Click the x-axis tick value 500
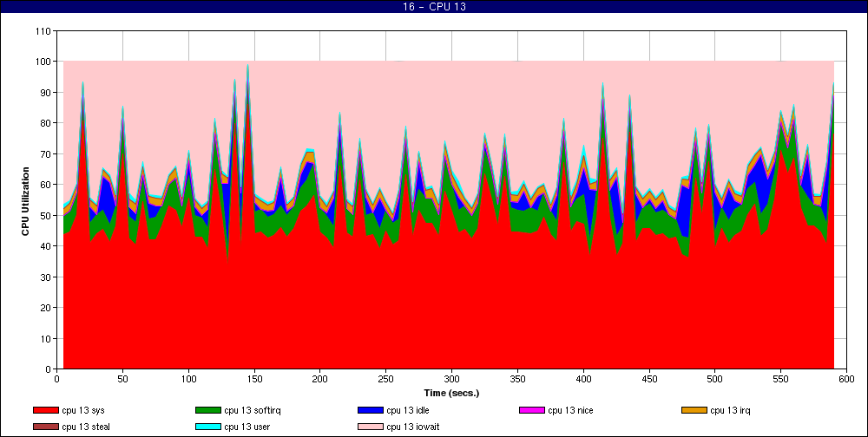 (715, 379)
